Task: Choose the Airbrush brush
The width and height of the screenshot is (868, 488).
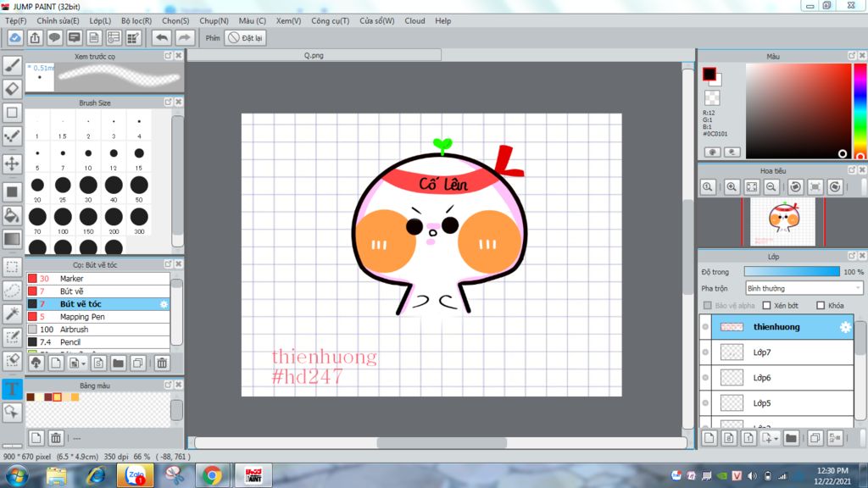Action: (x=98, y=330)
